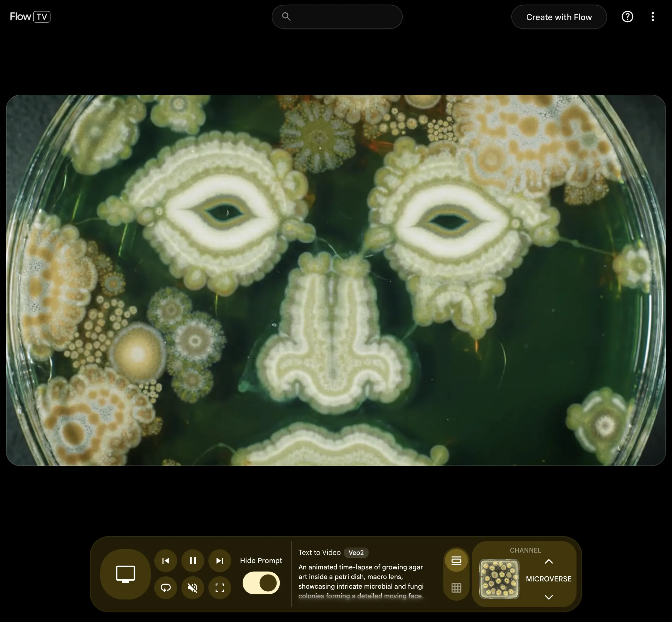Image resolution: width=672 pixels, height=622 pixels.
Task: Toggle the loop playback icon
Action: (165, 588)
